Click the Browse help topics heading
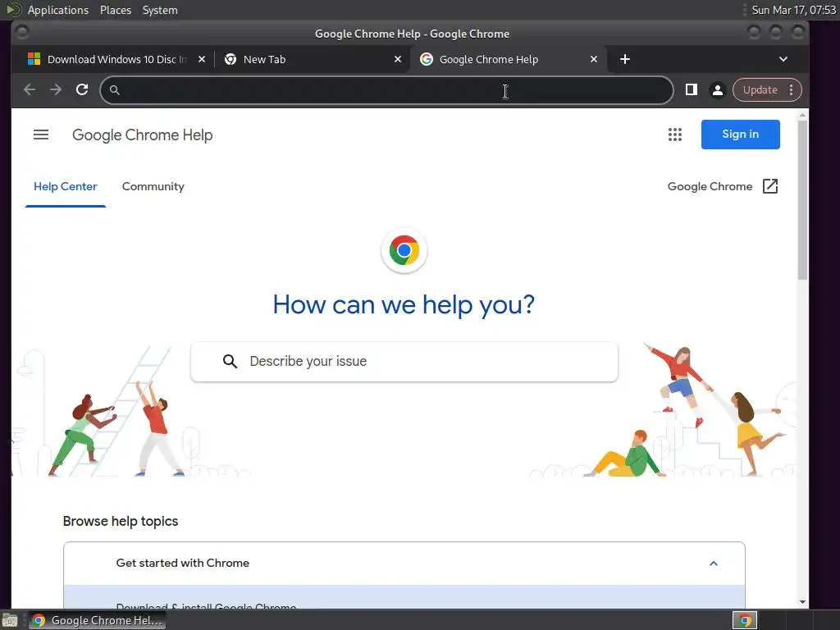The width and height of the screenshot is (840, 630). 121,521
